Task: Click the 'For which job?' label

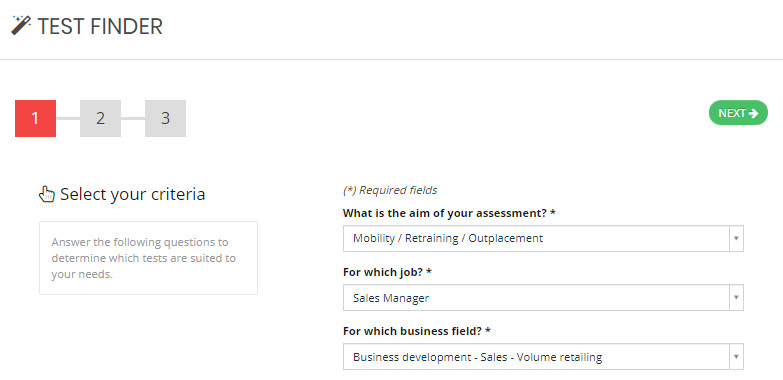Action: [x=388, y=272]
